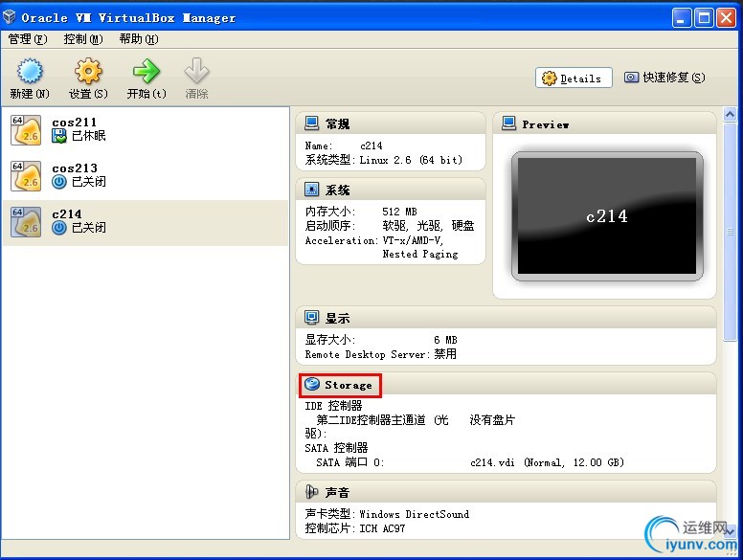Click the power-off status icon under cos213
This screenshot has width=743, height=560.
(x=59, y=182)
